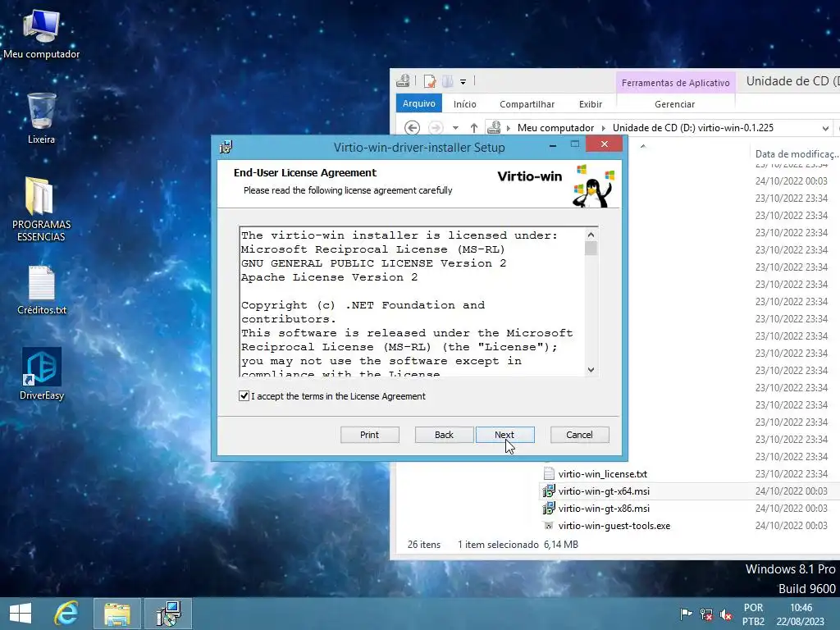Open the Quick Access Toolbar customize dropdown
The height and width of the screenshot is (630, 840).
[x=463, y=82]
